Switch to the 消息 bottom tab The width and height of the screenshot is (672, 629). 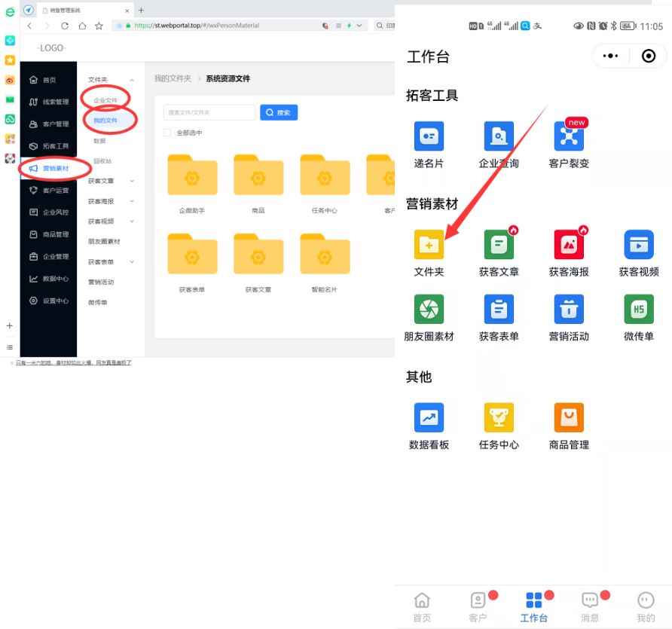pos(590,606)
